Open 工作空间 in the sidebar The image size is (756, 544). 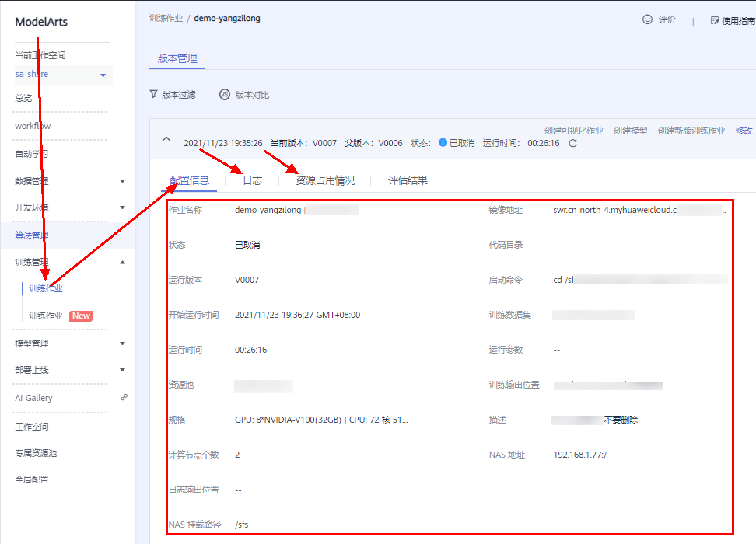(x=31, y=427)
